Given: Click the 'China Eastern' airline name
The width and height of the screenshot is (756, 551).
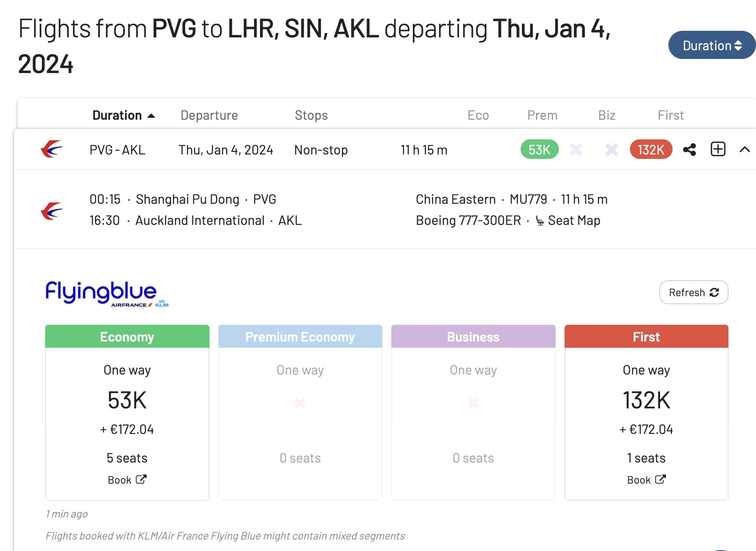Looking at the screenshot, I should click(456, 199).
